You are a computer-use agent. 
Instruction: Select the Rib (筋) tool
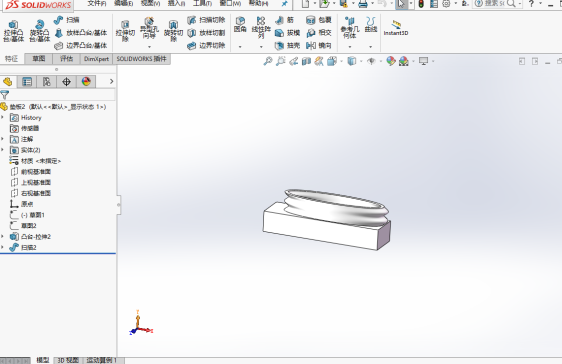pos(285,20)
